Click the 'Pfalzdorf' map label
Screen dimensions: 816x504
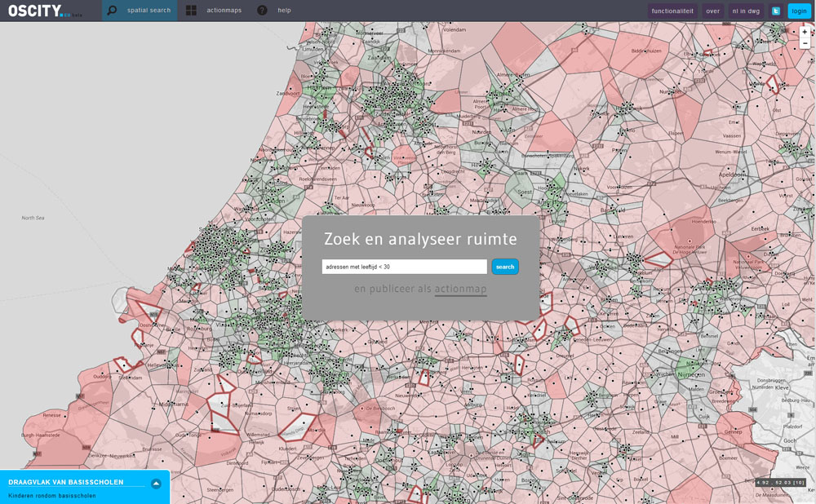coord(792,427)
